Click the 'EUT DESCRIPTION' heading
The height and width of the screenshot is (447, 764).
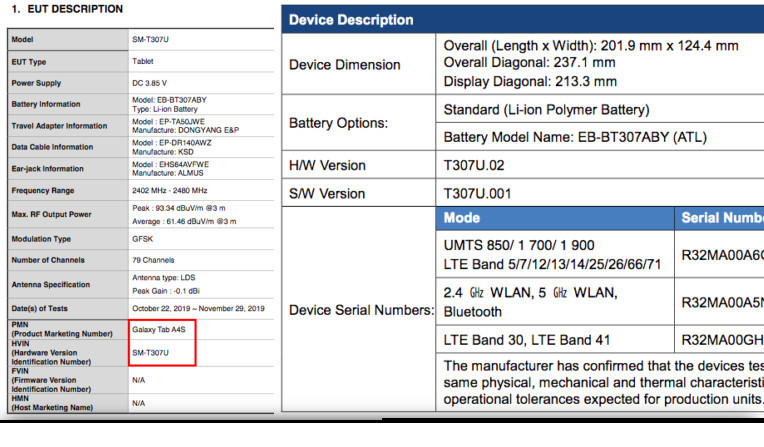(x=75, y=9)
